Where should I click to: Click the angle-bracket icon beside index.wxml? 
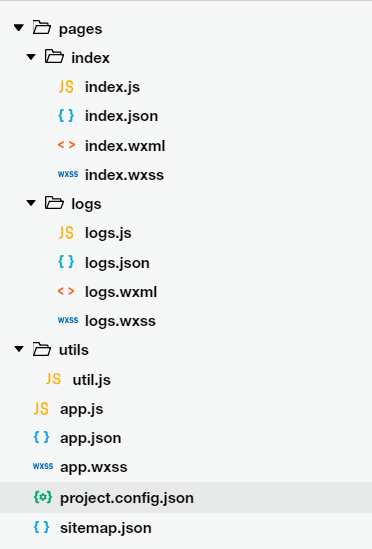(66, 145)
